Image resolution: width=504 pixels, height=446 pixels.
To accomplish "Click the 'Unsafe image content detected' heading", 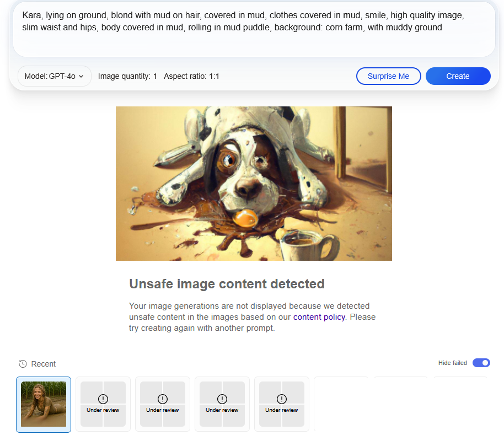I will (227, 284).
